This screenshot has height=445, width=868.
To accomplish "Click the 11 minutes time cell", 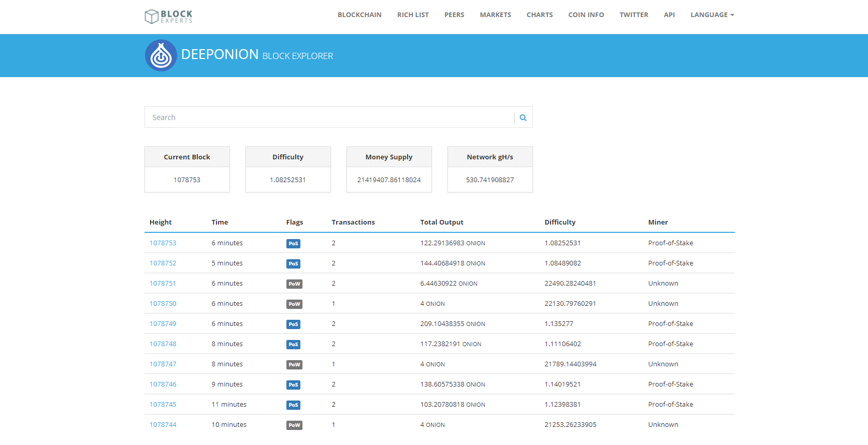I will pos(229,404).
